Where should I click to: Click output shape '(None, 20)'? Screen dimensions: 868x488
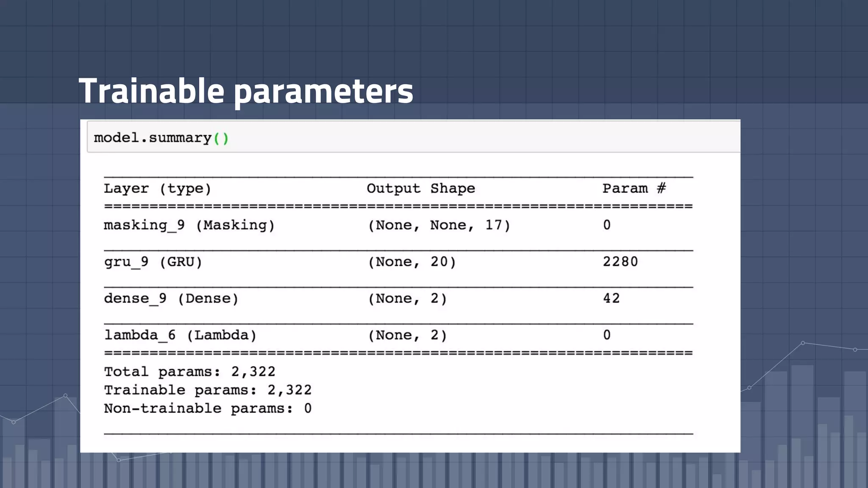pos(412,262)
